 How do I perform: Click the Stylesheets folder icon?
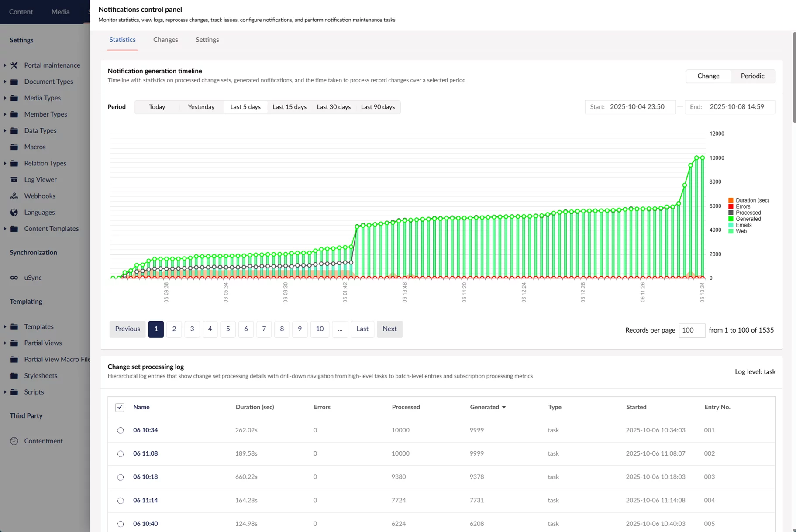(x=14, y=376)
